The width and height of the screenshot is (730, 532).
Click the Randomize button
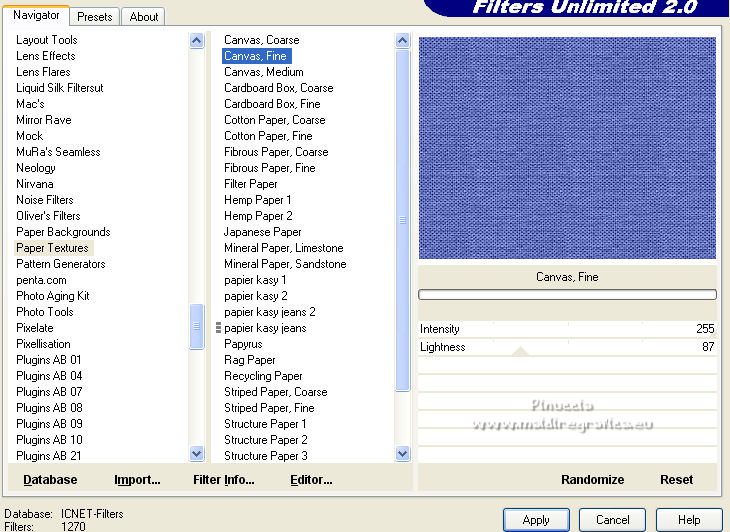tap(592, 479)
